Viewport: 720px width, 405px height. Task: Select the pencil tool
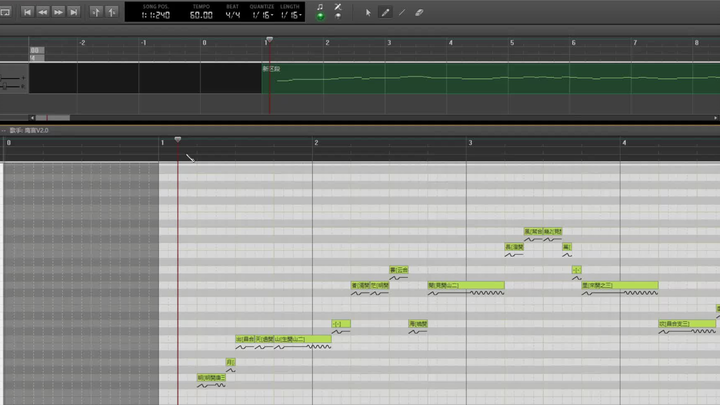pos(385,13)
